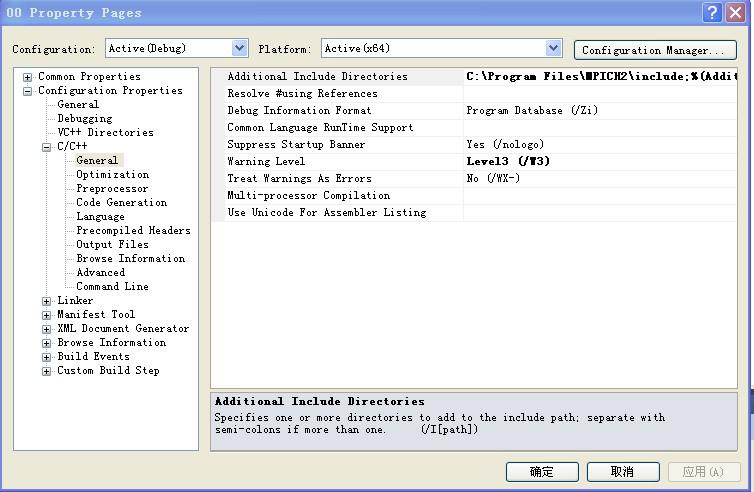The image size is (754, 492).
Task: Edit the Additional Include Directories value
Action: coord(600,76)
